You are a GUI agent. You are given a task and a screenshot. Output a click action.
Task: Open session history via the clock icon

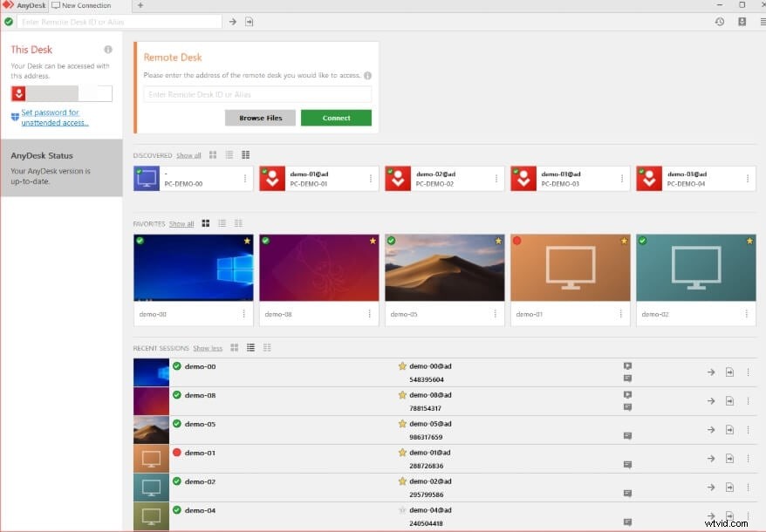coord(720,22)
